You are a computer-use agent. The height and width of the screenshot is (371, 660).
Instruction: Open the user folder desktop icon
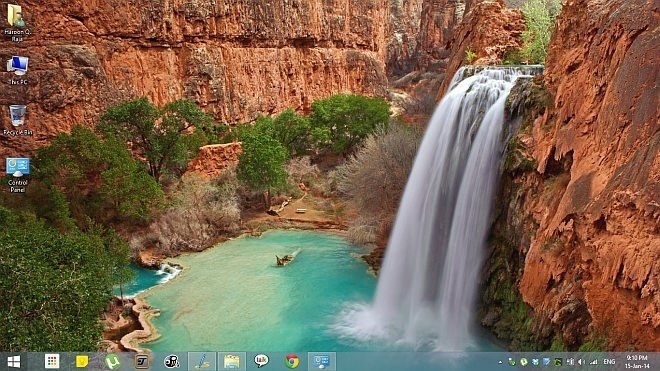17,23
